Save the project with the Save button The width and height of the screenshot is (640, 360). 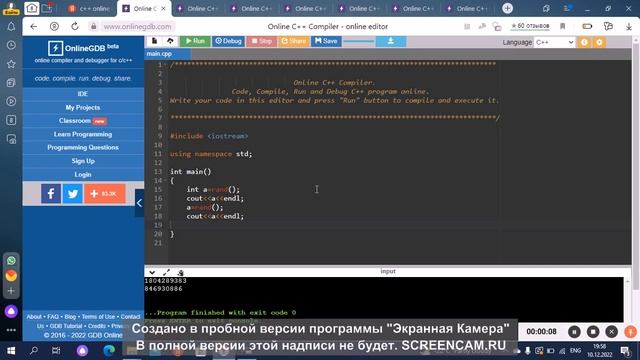click(x=326, y=41)
